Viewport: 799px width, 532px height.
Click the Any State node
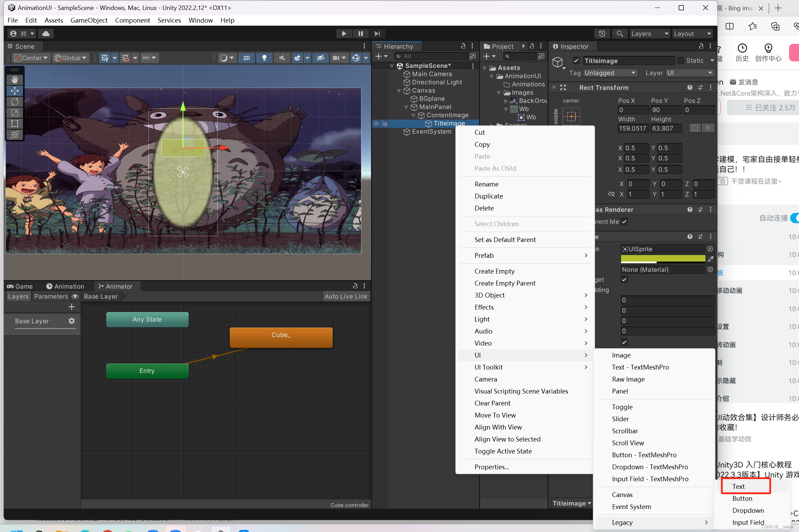tap(147, 319)
